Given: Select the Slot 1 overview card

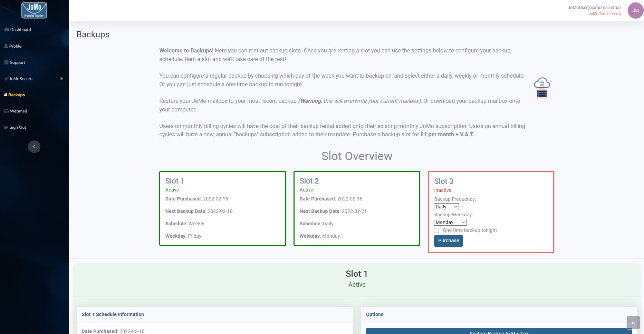Looking at the screenshot, I should click(223, 208).
